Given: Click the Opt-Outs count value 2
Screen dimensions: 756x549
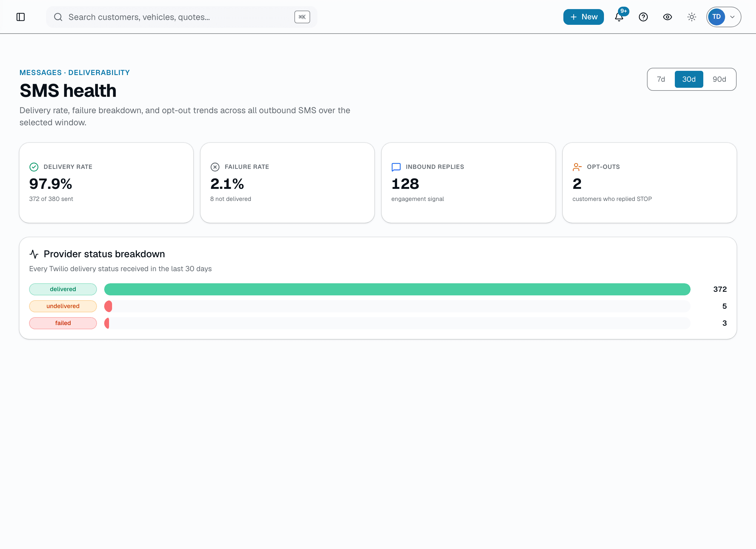Looking at the screenshot, I should pos(577,184).
